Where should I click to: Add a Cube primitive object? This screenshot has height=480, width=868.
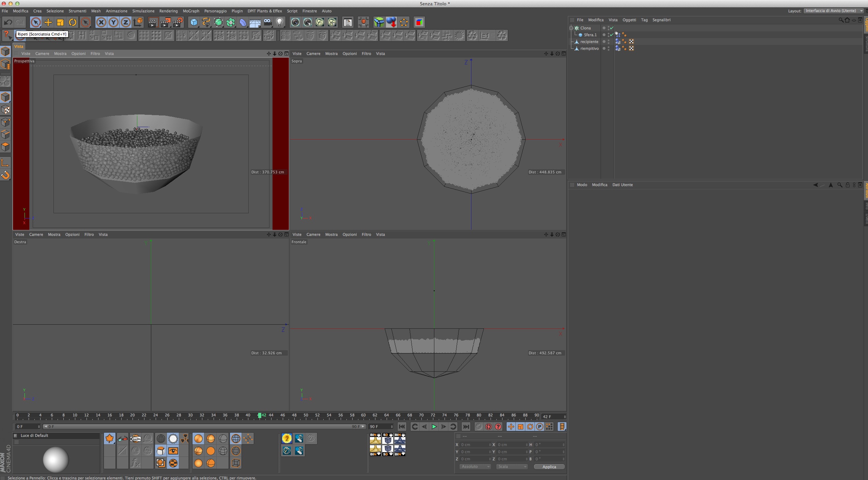[194, 22]
